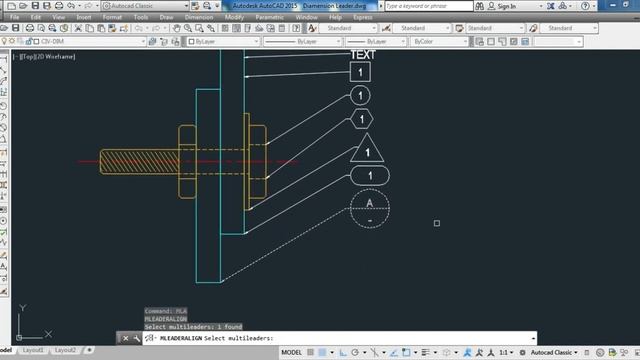Click the command line customize wrench icon
Screen dimensions: 640x360
pos(136,338)
